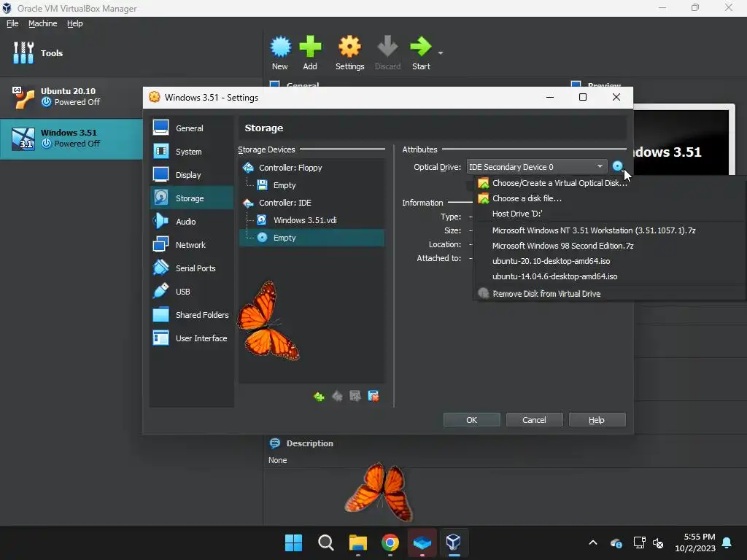Click the add controller icon below storage tree

[319, 396]
